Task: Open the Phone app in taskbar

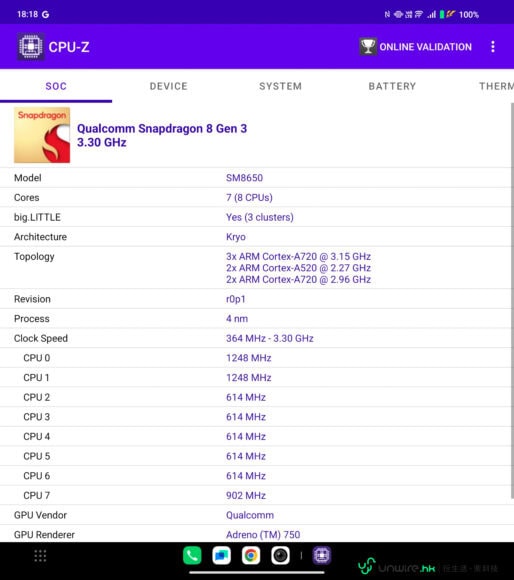Action: (x=192, y=555)
